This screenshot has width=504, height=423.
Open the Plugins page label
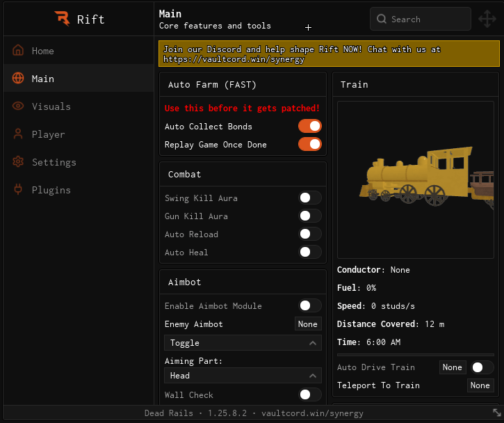pos(51,190)
